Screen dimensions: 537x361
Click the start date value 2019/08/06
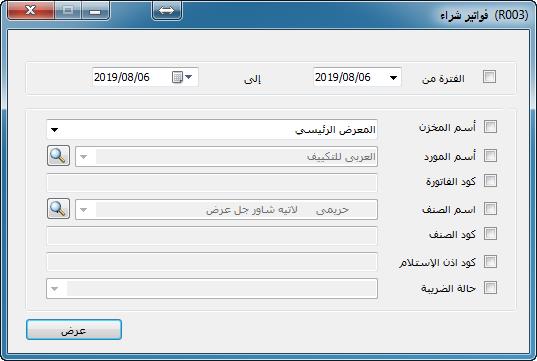(x=342, y=77)
